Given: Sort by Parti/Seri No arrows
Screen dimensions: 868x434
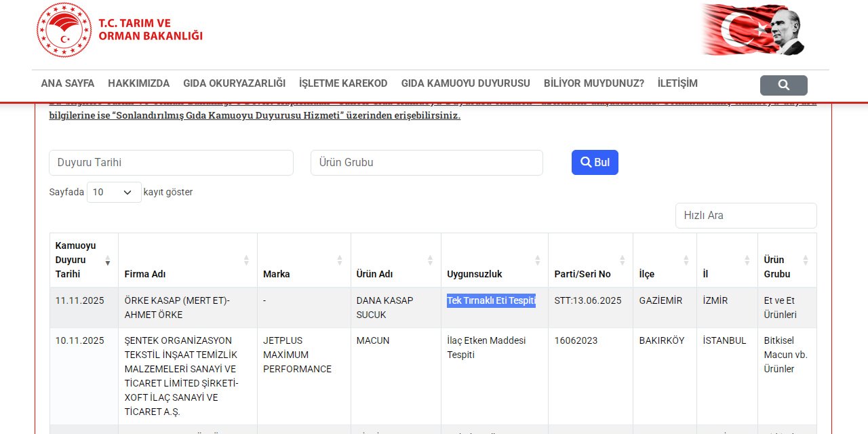Looking at the screenshot, I should [x=622, y=260].
